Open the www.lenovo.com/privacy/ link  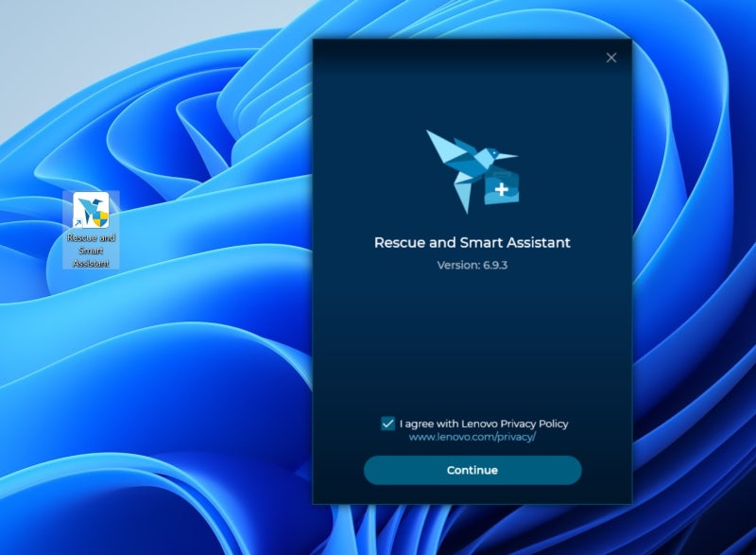(x=472, y=437)
